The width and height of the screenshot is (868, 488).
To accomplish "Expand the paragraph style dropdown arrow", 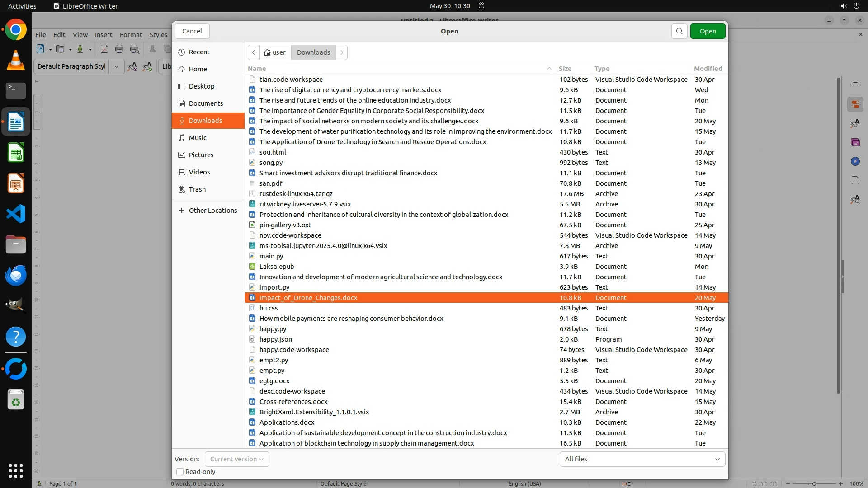I will click(116, 66).
